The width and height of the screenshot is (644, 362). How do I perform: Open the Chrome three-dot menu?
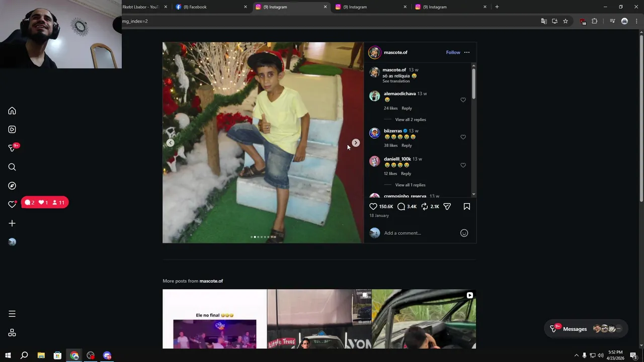tap(637, 21)
